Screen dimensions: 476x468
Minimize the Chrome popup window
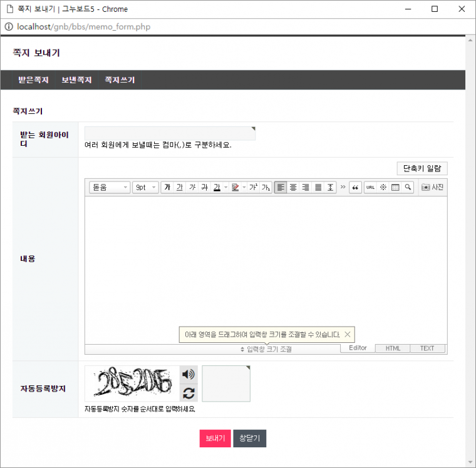408,9
